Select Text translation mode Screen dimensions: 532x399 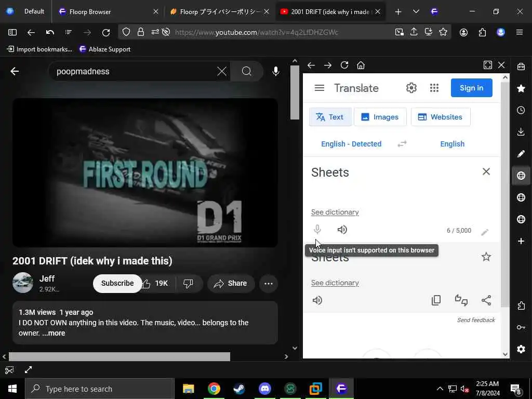pos(330,117)
